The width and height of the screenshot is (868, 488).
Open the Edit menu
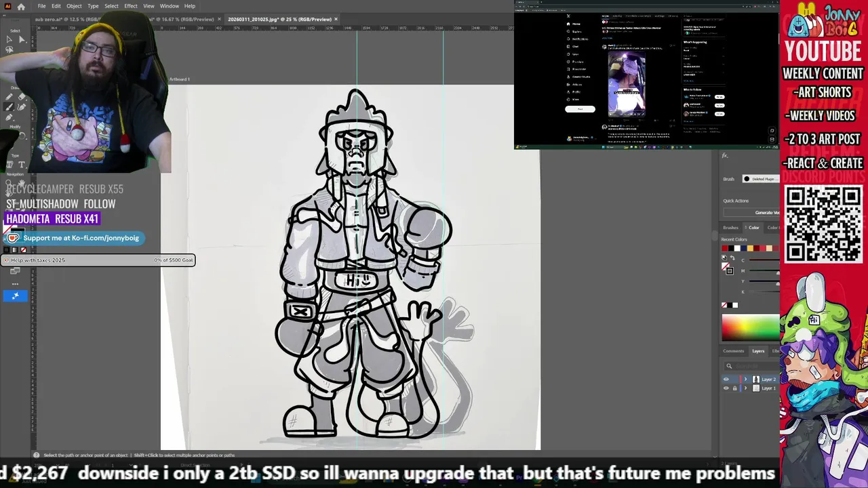pos(56,6)
